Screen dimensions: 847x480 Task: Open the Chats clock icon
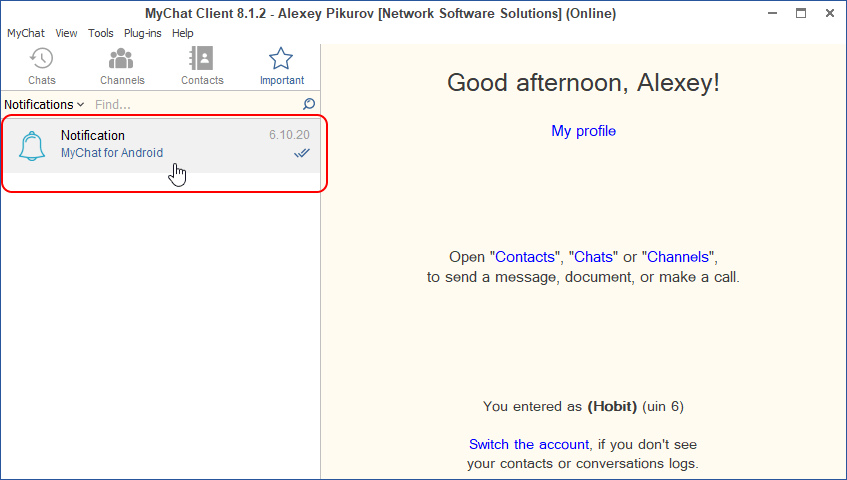pyautogui.click(x=41, y=59)
